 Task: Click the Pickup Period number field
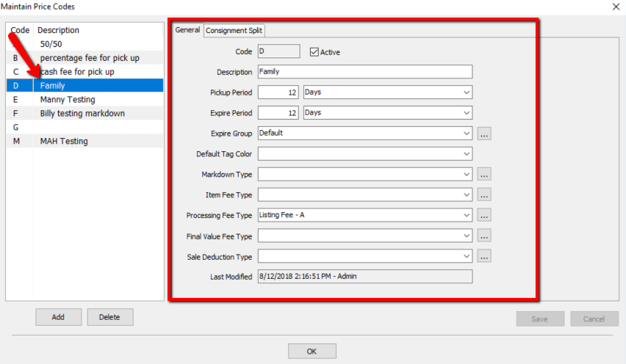pyautogui.click(x=278, y=92)
